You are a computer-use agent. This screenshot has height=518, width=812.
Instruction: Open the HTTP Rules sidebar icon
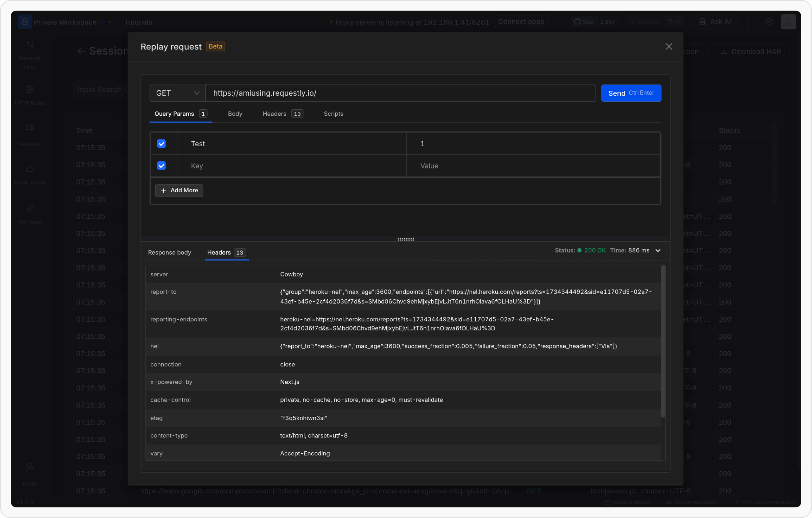tap(30, 90)
